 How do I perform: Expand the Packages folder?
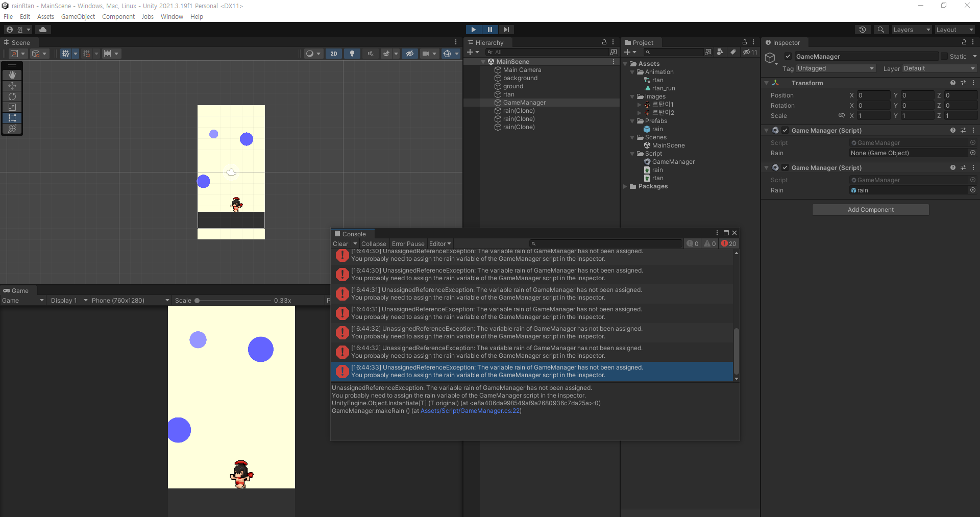point(626,186)
